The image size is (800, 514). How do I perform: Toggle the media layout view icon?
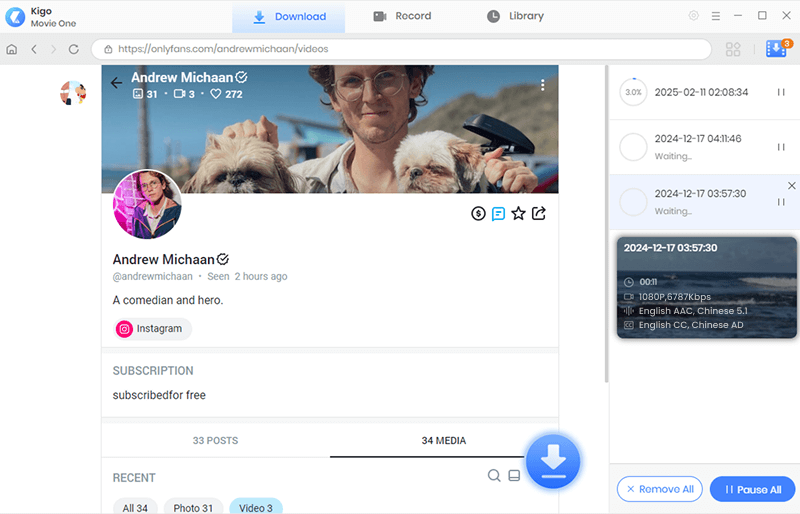pyautogui.click(x=514, y=476)
